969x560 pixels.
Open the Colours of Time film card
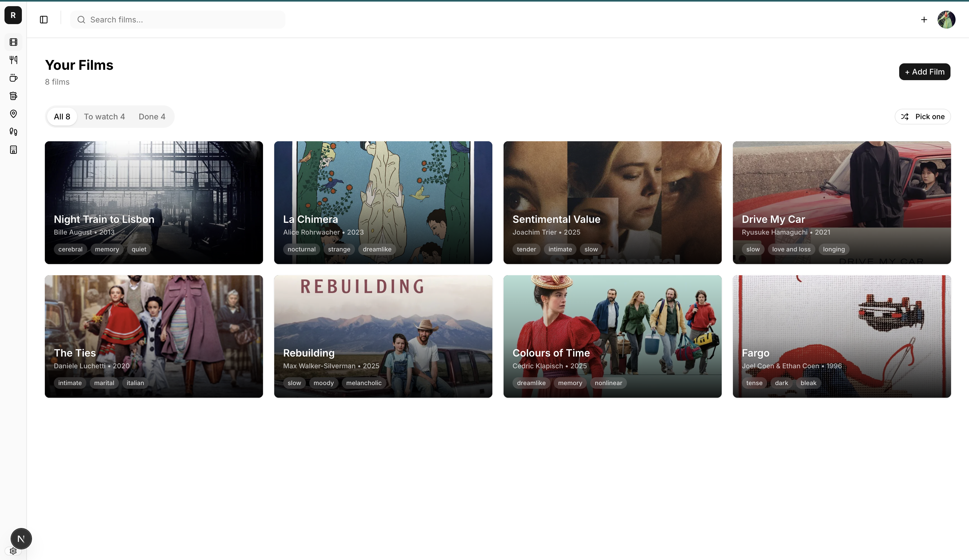pyautogui.click(x=613, y=336)
